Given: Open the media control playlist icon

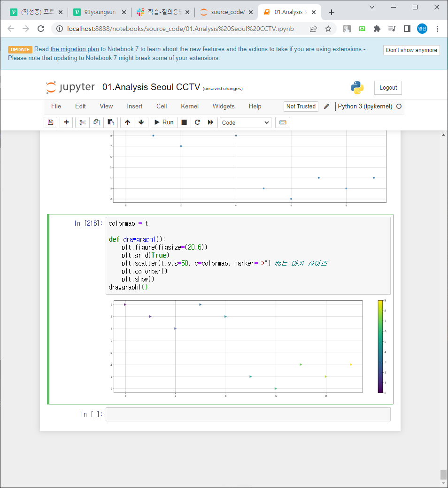Looking at the screenshot, I should pos(392,29).
